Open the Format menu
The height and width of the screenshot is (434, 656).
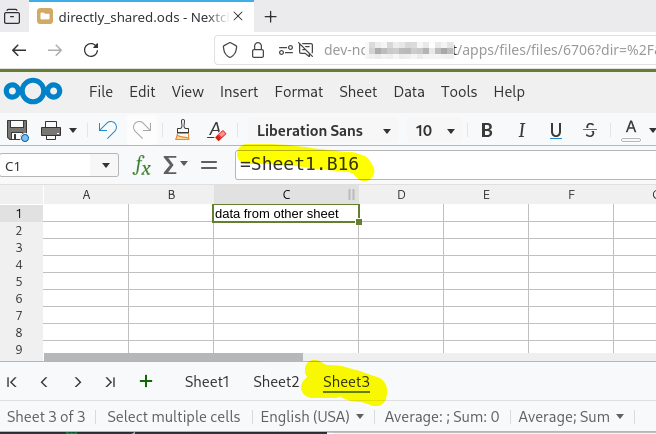pos(298,92)
